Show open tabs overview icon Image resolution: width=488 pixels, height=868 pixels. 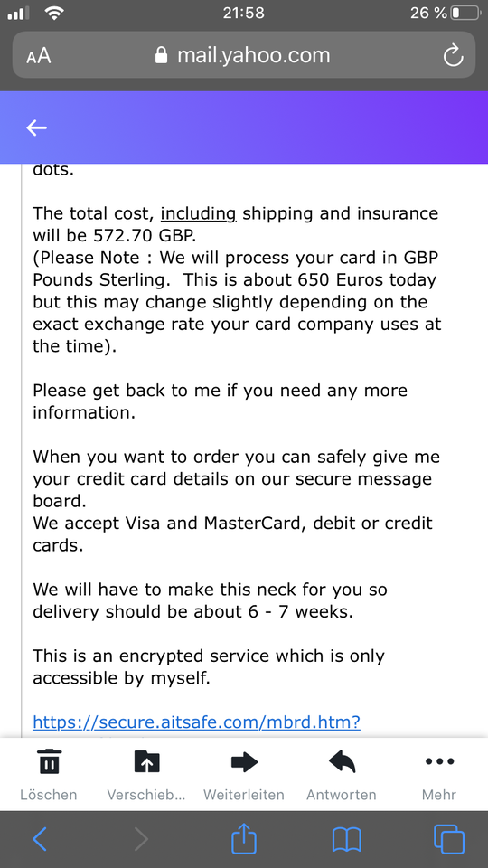pos(449,839)
